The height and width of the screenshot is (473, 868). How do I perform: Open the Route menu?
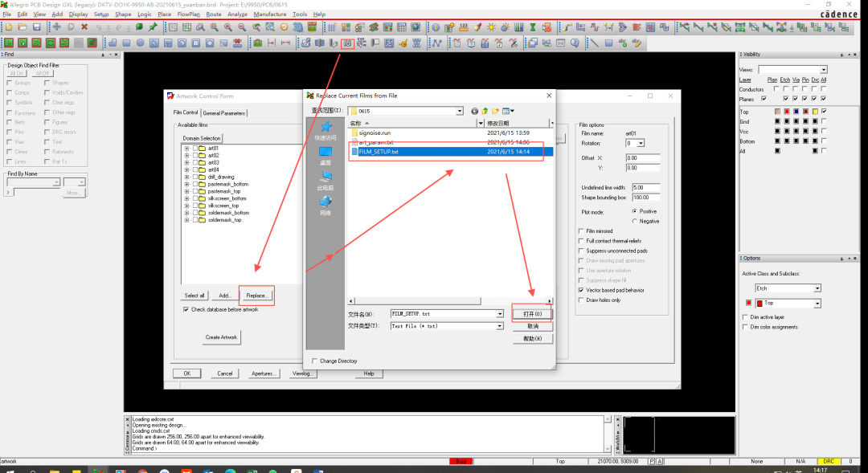(214, 14)
